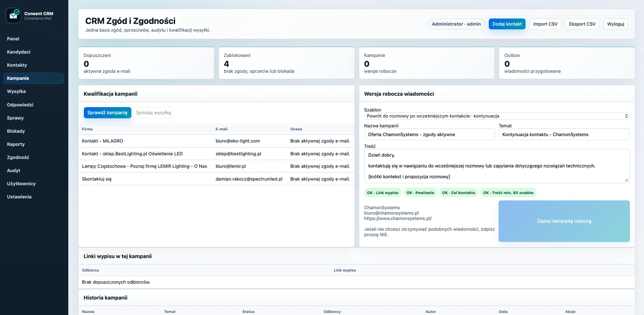Go to Użytkownicy in the sidebar
The image size is (644, 315).
pos(33,184)
